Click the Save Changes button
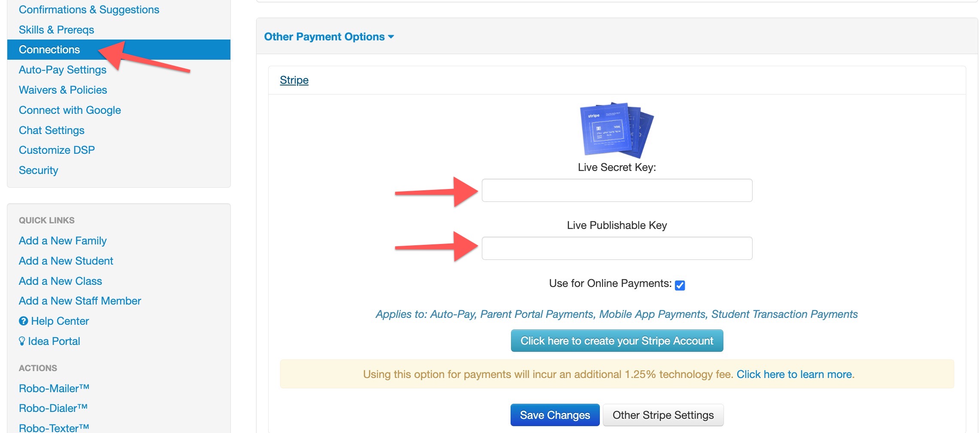 [x=555, y=415]
